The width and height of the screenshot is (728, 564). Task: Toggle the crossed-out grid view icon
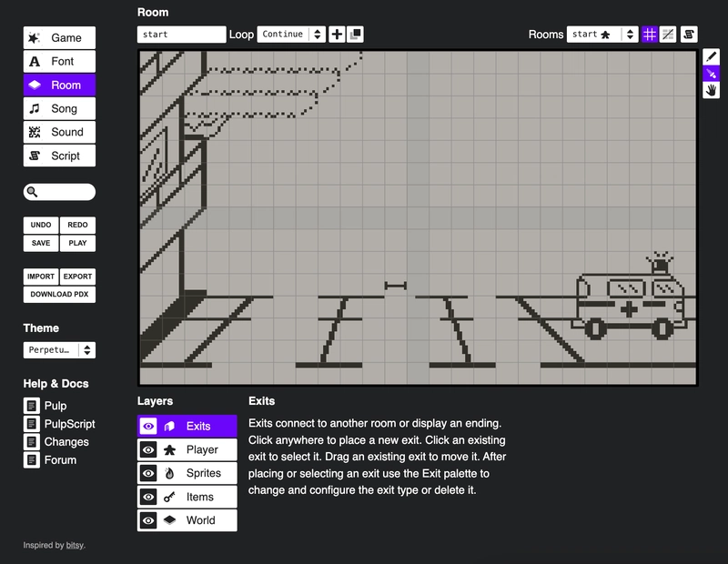coord(668,35)
